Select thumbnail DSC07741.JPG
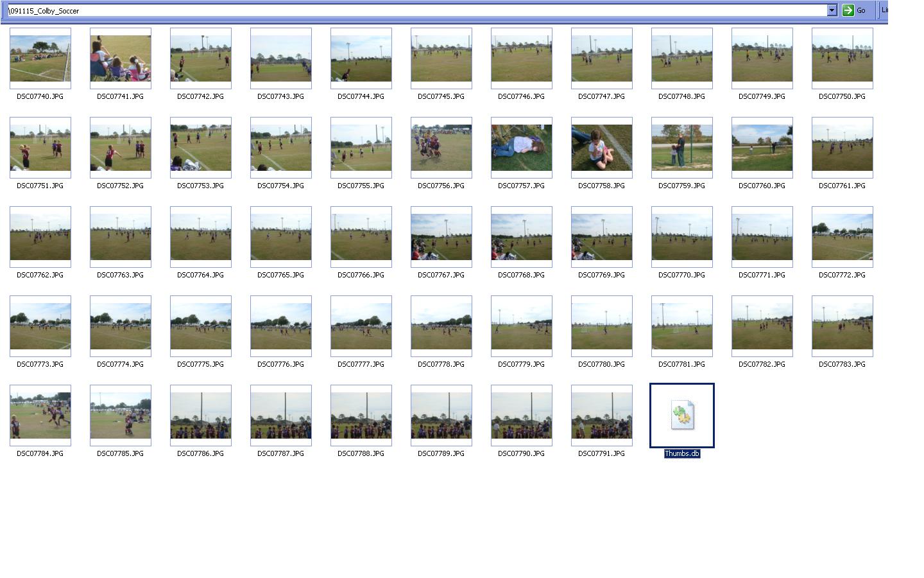Screen dimensions: 924x578 121,58
